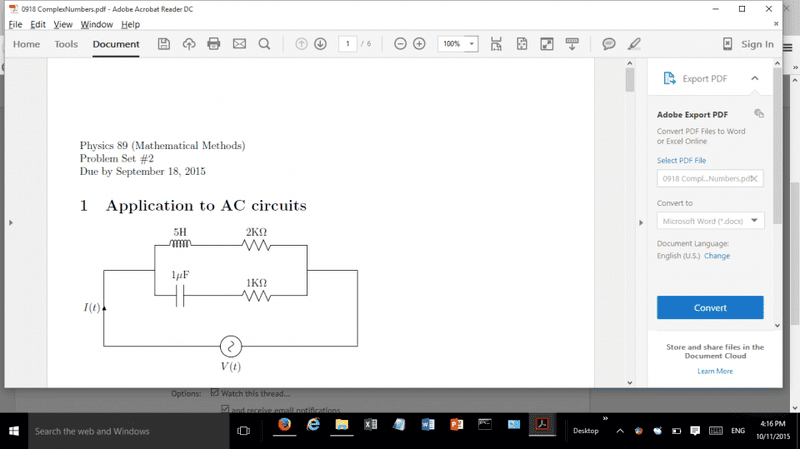The height and width of the screenshot is (449, 800).
Task: Open Internet Explorer from the taskbar
Action: (x=313, y=425)
